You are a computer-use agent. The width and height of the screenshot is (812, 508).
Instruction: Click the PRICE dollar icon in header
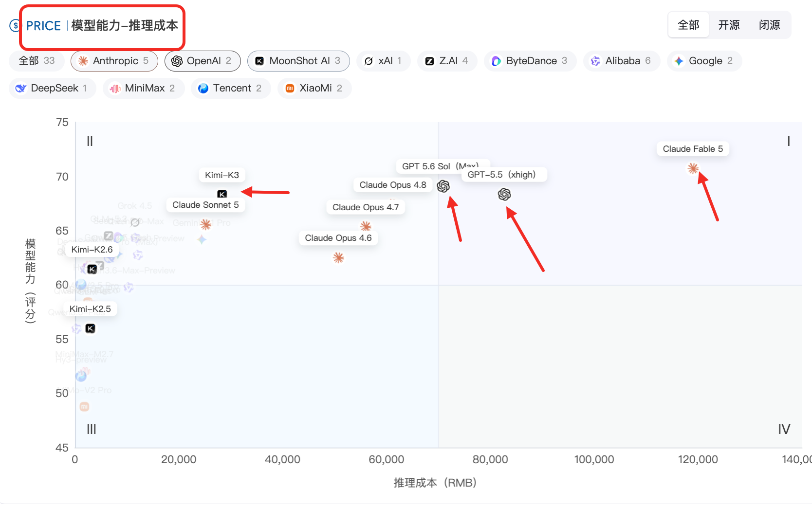point(15,25)
